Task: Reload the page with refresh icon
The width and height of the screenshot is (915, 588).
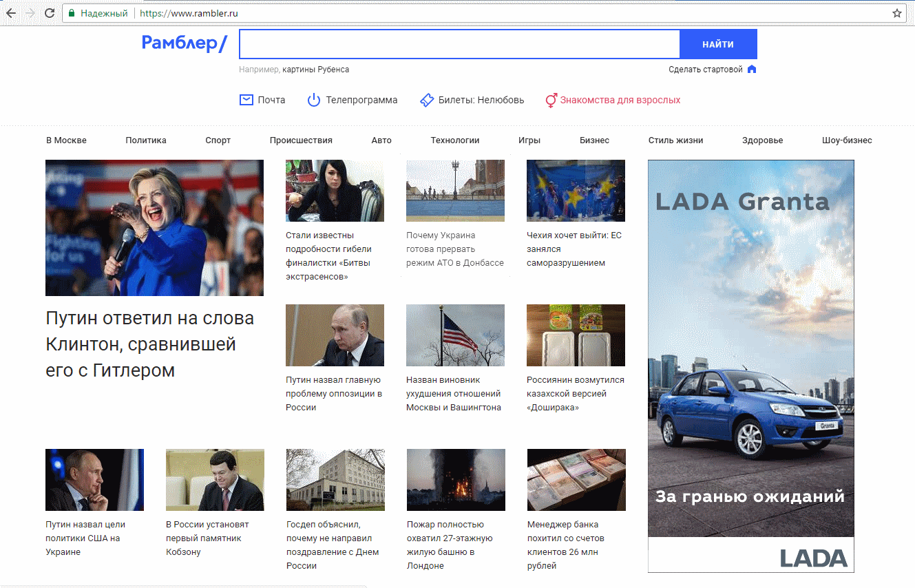Action: pos(50,13)
